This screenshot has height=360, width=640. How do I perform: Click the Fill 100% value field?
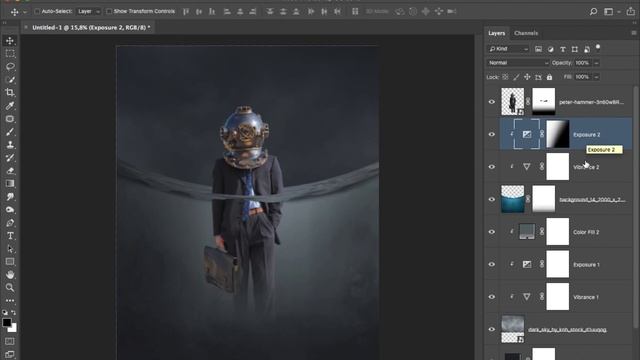(583, 77)
